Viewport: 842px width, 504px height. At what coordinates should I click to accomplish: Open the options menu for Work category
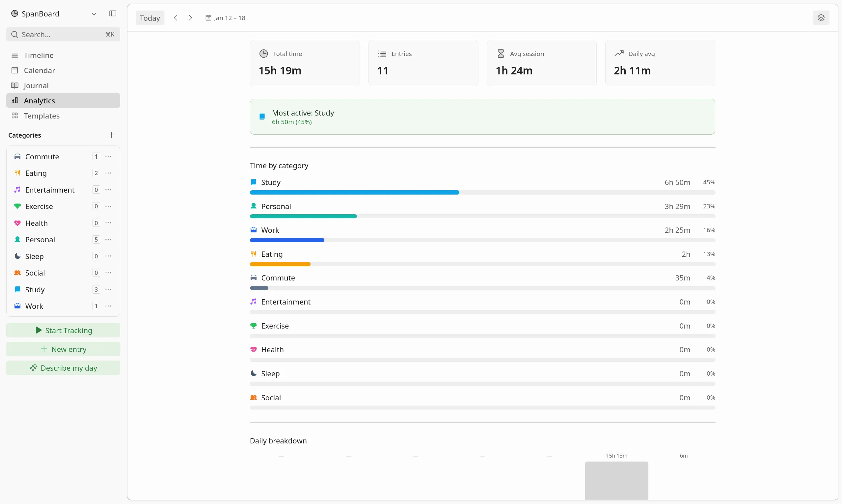(x=108, y=306)
